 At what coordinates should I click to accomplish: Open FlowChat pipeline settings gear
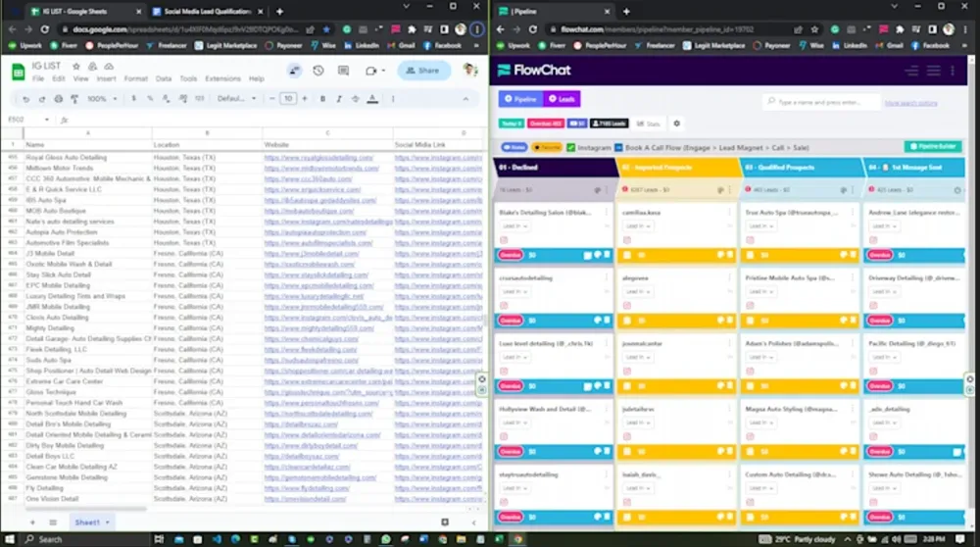coord(676,124)
